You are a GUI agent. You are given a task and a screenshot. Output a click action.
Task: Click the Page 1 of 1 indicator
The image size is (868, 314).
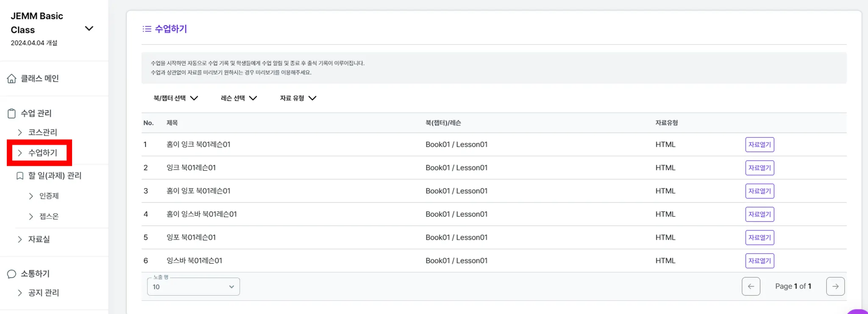(793, 286)
